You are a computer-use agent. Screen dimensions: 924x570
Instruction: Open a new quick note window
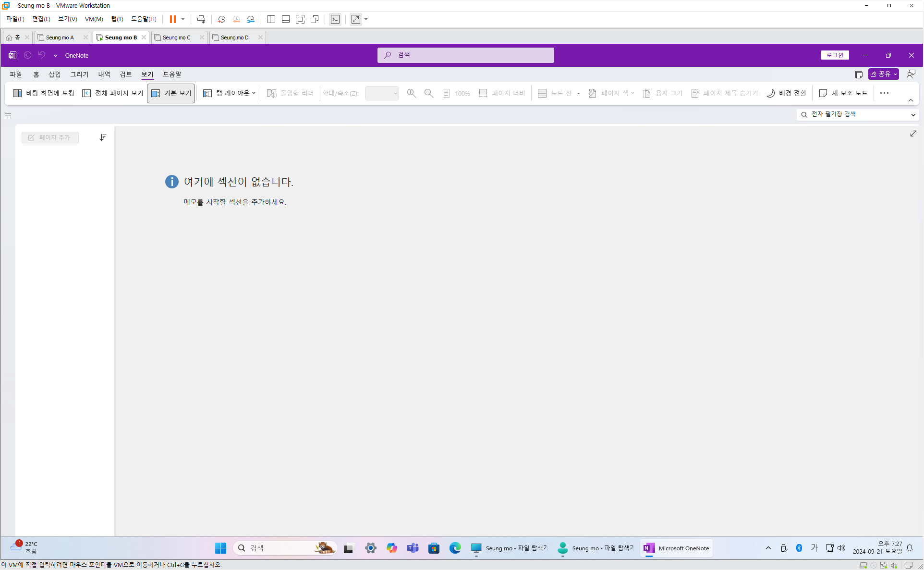coord(843,93)
